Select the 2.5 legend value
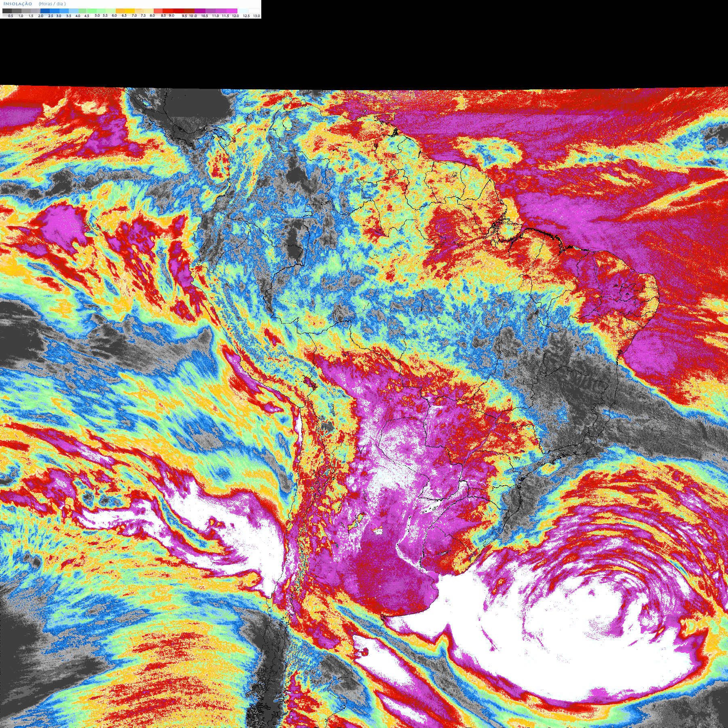 coord(51,16)
